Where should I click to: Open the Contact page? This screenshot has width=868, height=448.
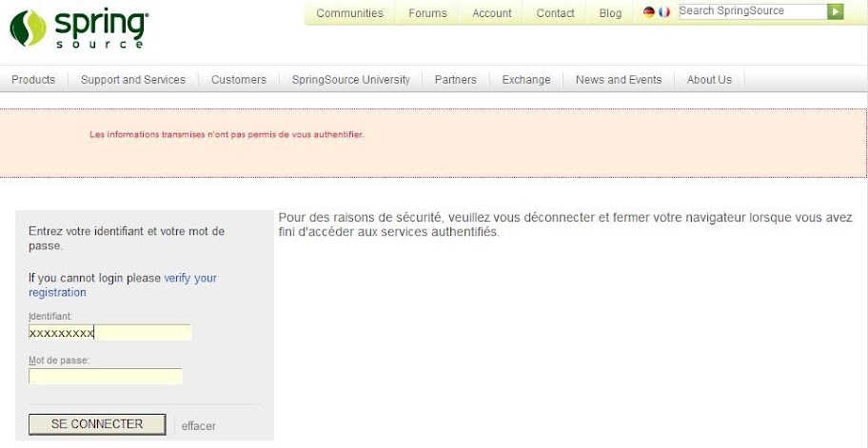[x=555, y=13]
